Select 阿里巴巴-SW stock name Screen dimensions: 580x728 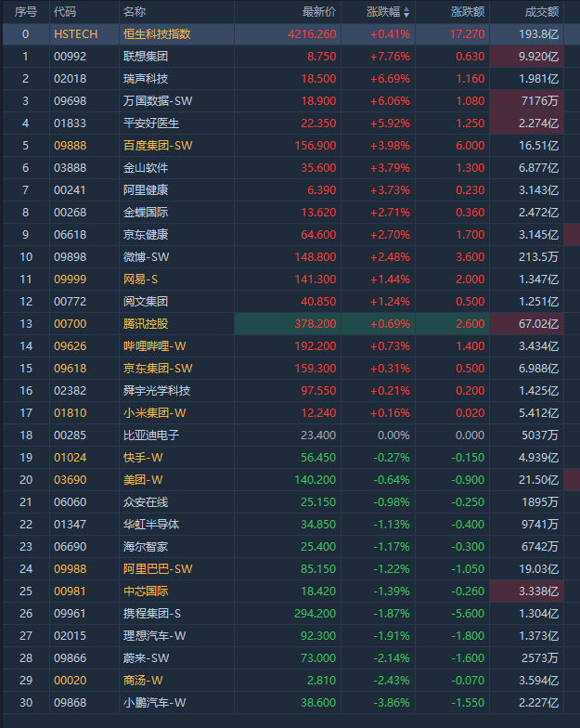tap(158, 568)
